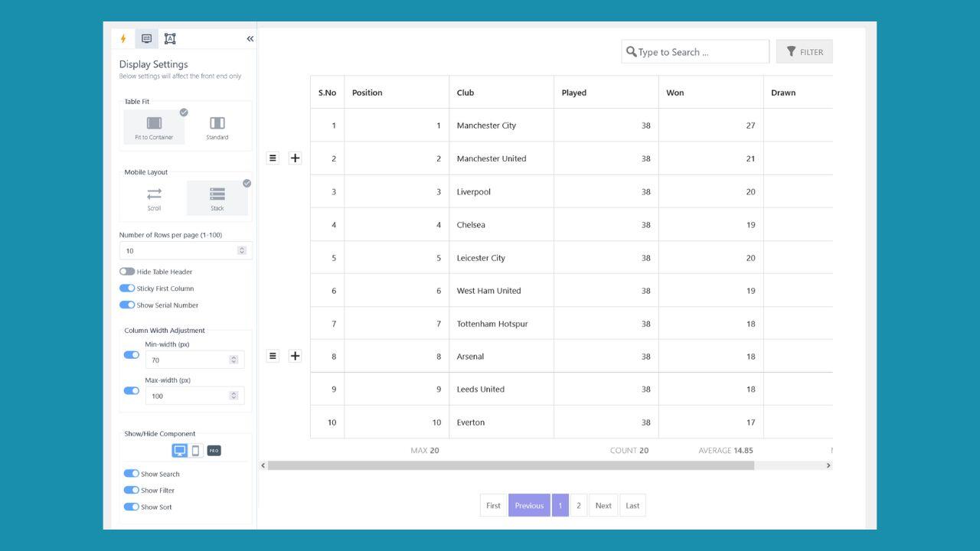
Task: Click the scrollbar left arrow
Action: (263, 465)
